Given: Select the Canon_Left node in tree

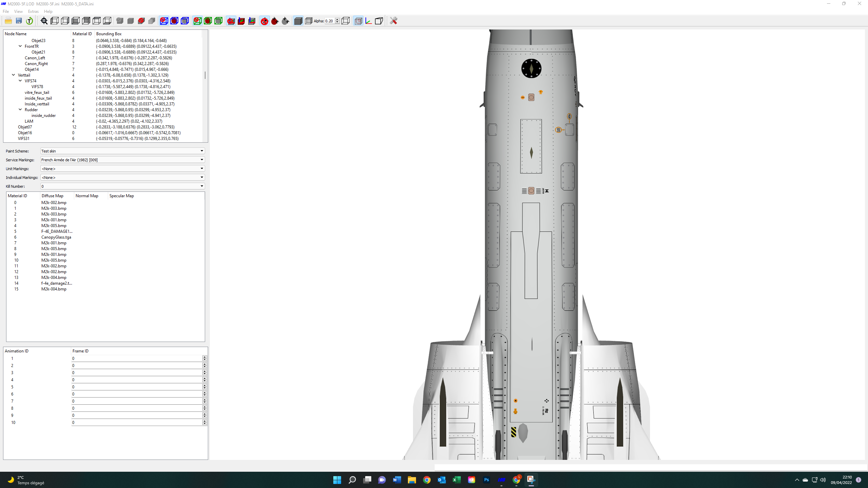Looking at the screenshot, I should point(35,58).
